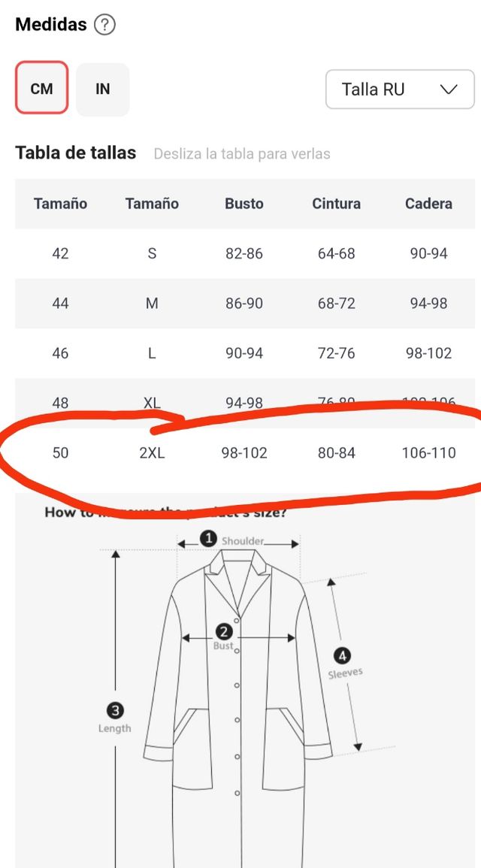Click the number 3 Length marker

(x=115, y=710)
